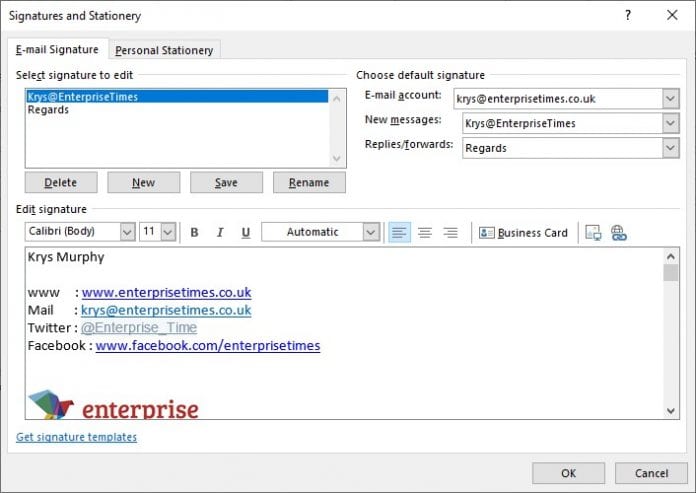Align signature text right
Image resolution: width=696 pixels, height=493 pixels.
coord(451,232)
